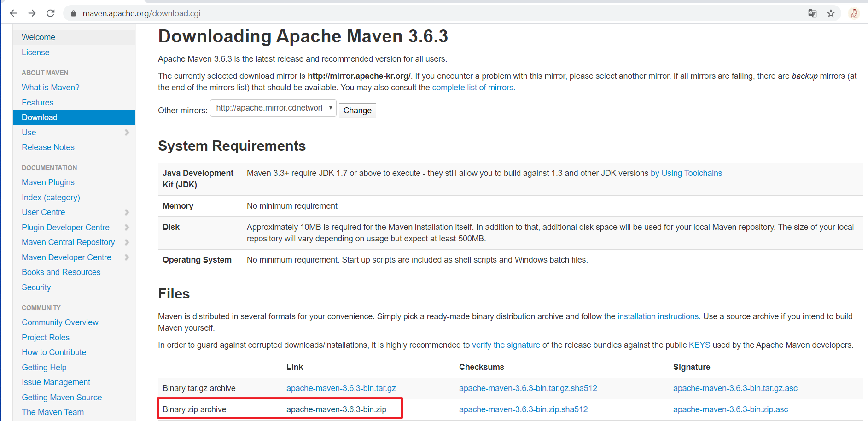Open the User Centre sidebar link
The height and width of the screenshot is (421, 868).
[43, 212]
